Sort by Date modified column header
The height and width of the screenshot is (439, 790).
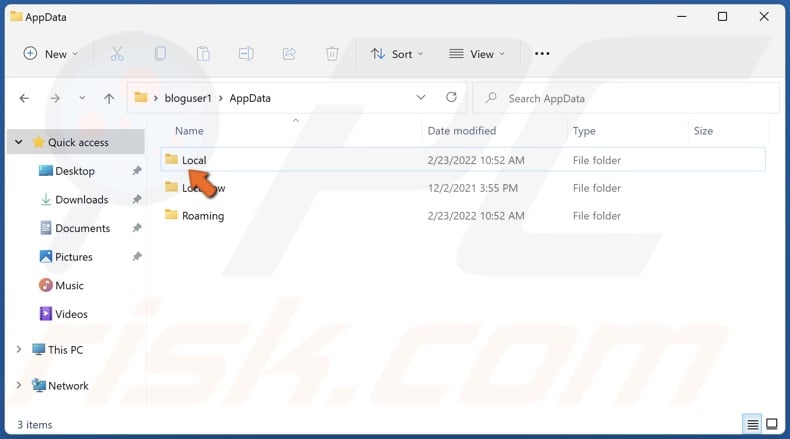click(462, 131)
